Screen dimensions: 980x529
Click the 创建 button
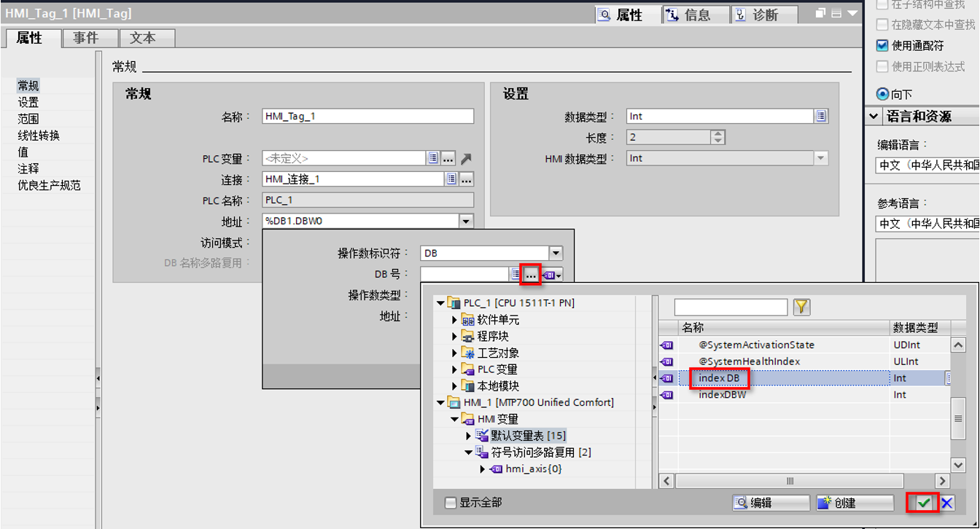[x=855, y=503]
